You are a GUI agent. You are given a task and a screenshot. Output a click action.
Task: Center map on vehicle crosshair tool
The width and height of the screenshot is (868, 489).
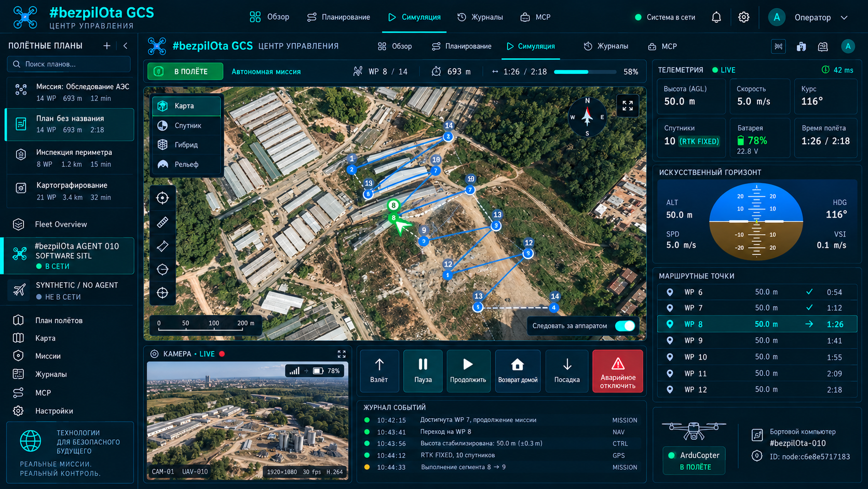(162, 198)
